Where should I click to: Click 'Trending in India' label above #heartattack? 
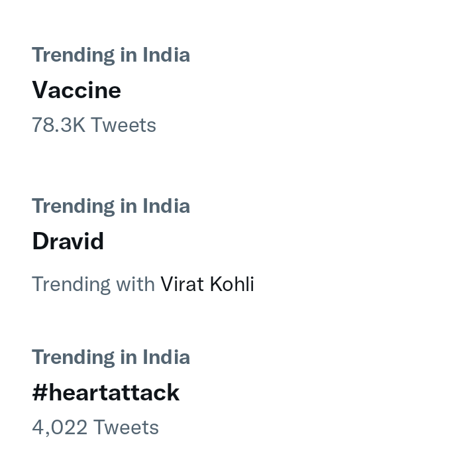[x=111, y=357]
